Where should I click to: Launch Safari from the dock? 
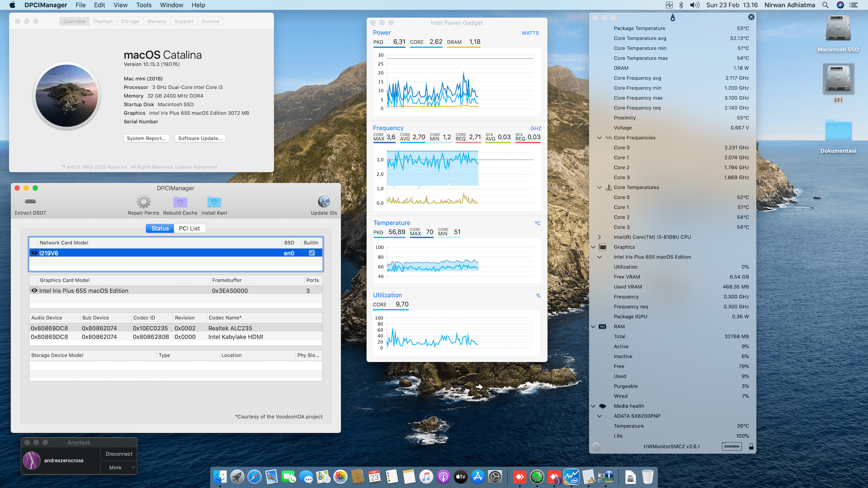click(255, 476)
